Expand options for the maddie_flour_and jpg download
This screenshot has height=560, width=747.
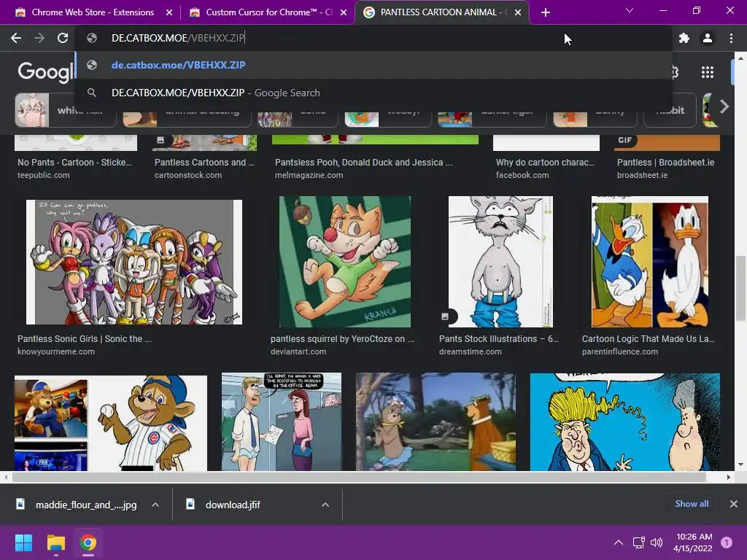(155, 505)
